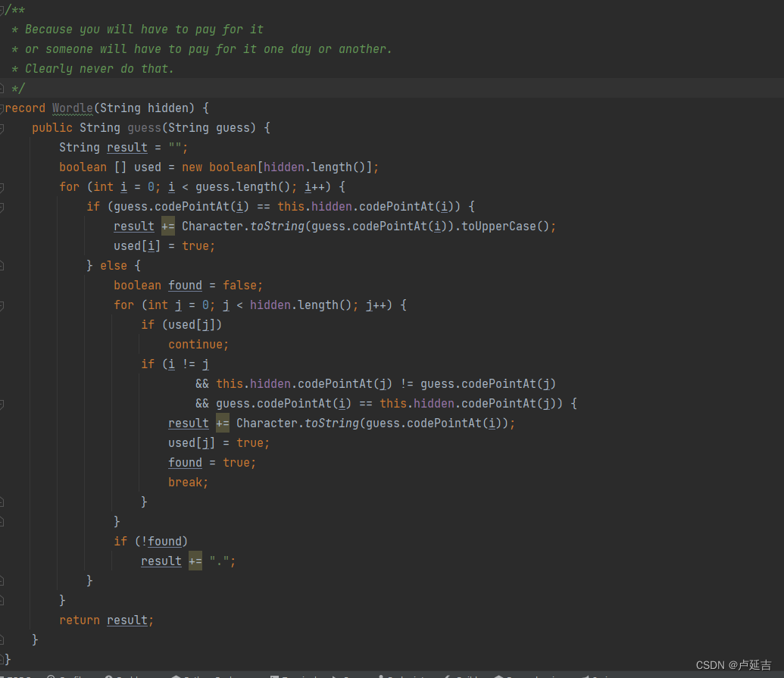Click the 'break;' statement
Image resolution: width=784 pixels, height=678 pixels.
click(x=188, y=483)
